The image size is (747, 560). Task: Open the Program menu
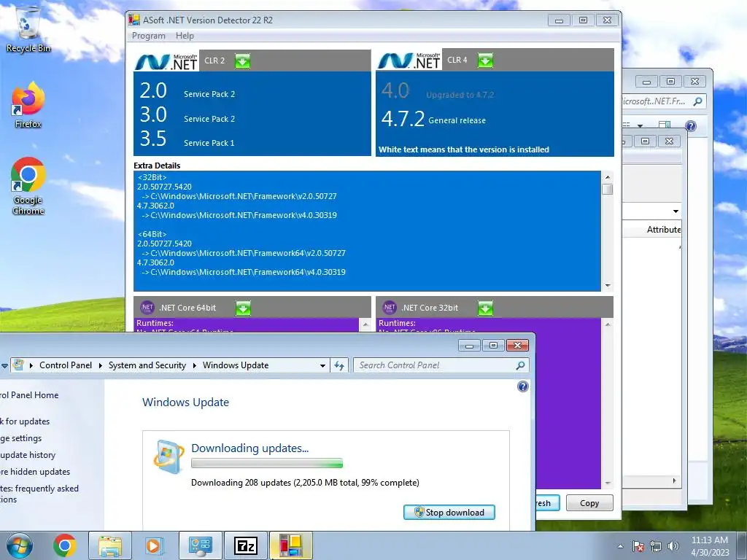[x=149, y=36]
